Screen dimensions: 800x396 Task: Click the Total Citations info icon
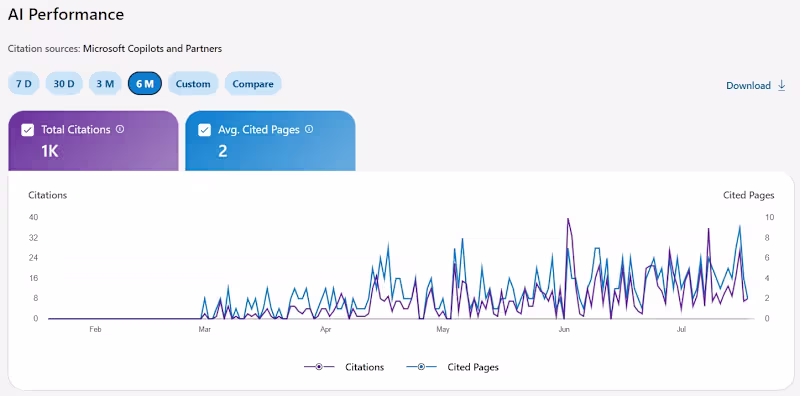pyautogui.click(x=120, y=130)
